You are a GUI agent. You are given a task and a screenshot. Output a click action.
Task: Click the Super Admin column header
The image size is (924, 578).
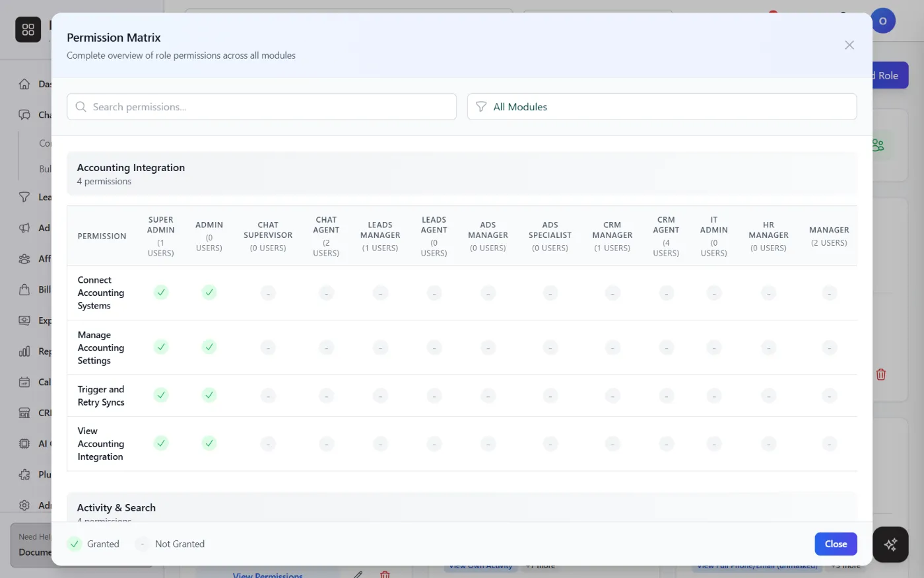coord(161,236)
